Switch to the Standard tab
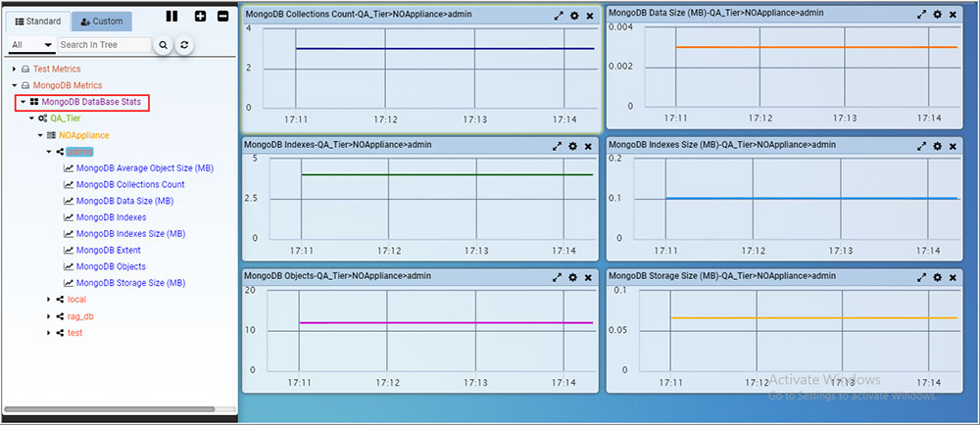Image resolution: width=980 pixels, height=425 pixels. pyautogui.click(x=37, y=22)
